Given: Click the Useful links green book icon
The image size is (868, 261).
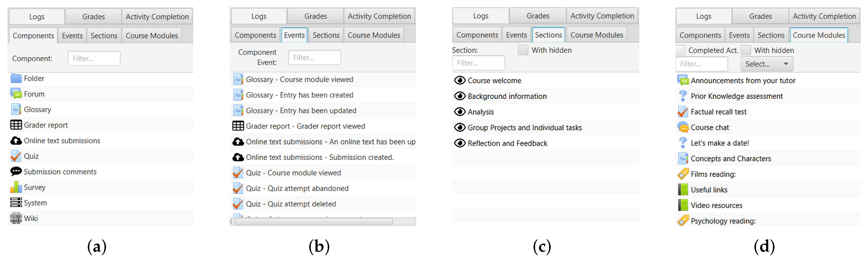Looking at the screenshot, I should [x=683, y=190].
